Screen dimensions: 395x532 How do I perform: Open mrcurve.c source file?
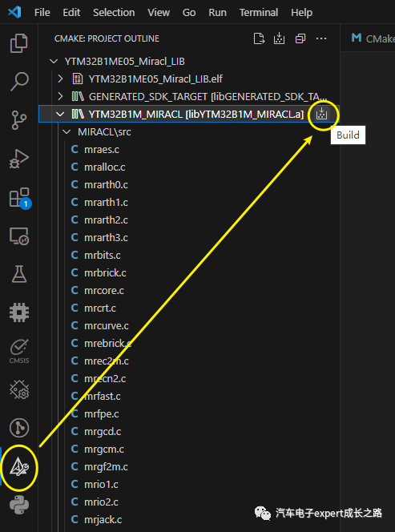pyautogui.click(x=107, y=326)
